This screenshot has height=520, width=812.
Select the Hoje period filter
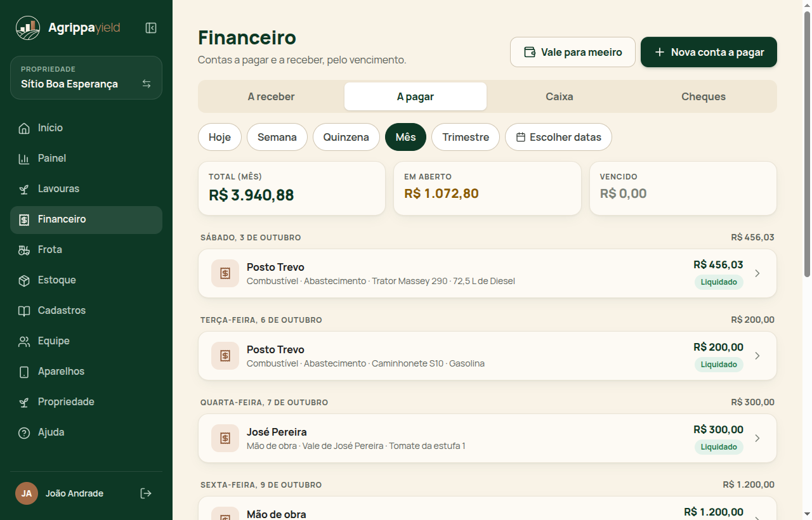[x=219, y=137]
